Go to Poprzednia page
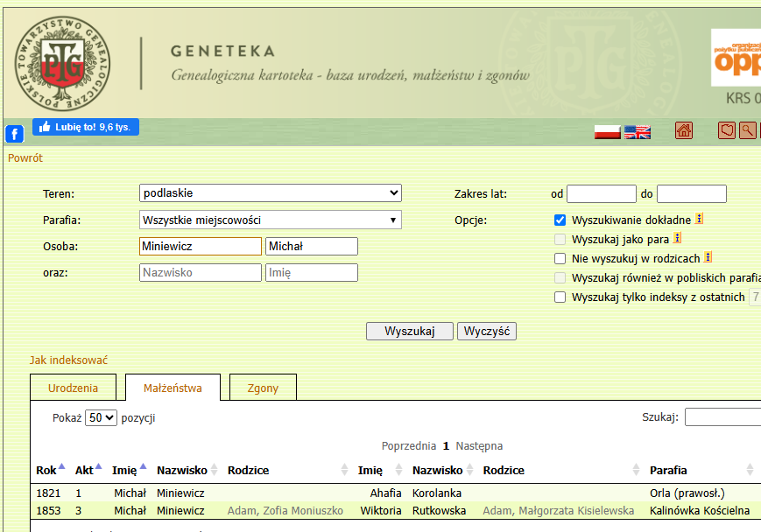 coord(409,445)
